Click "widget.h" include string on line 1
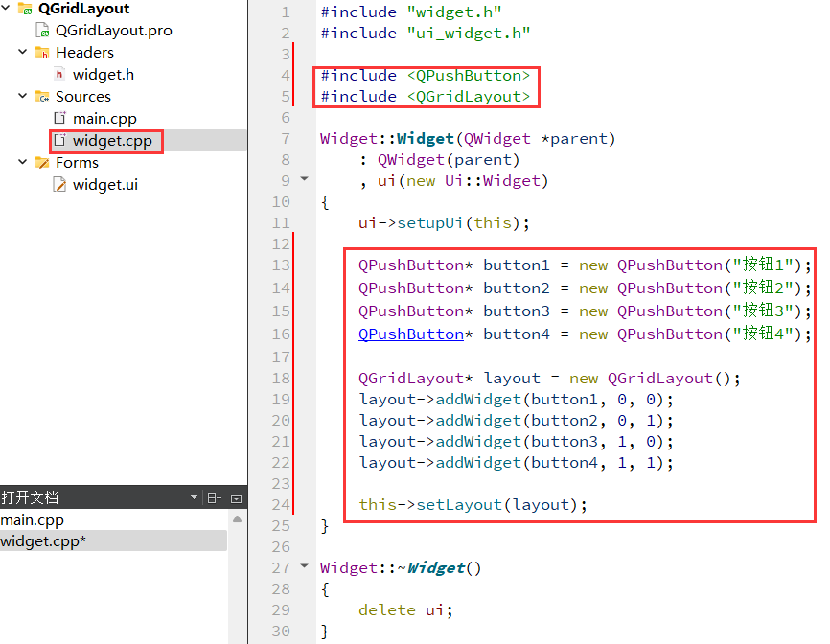 pyautogui.click(x=454, y=11)
